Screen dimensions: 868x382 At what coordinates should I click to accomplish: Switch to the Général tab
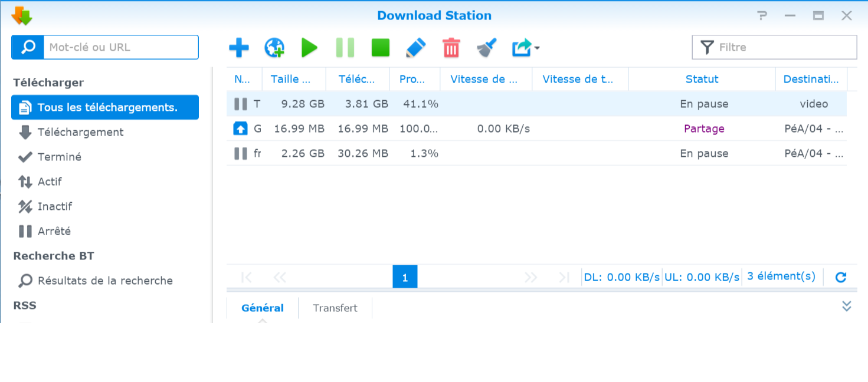(x=263, y=308)
